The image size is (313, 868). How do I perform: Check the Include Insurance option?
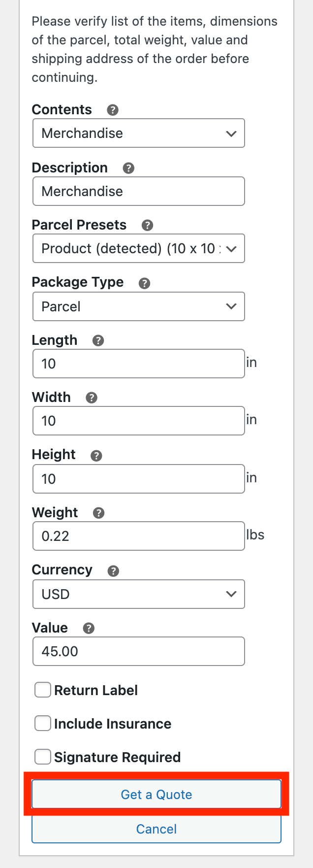click(x=43, y=723)
